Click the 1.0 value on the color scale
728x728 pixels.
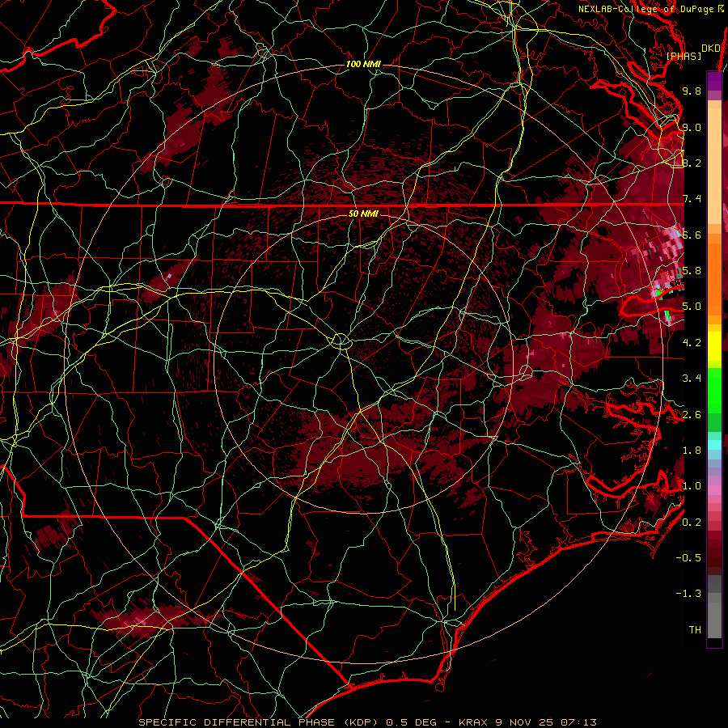[x=692, y=486]
